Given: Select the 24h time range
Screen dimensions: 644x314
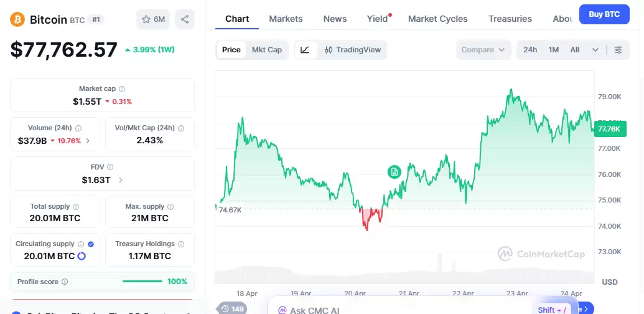Looking at the screenshot, I should (530, 50).
